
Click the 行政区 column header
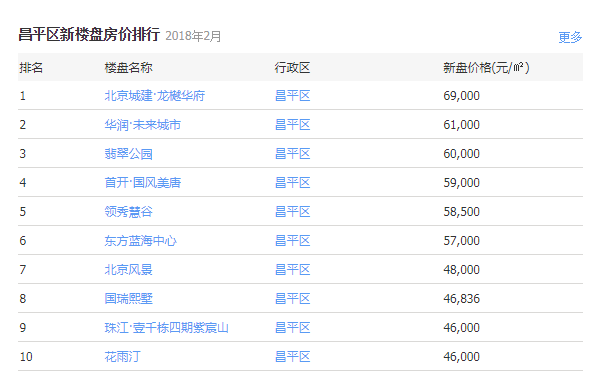point(292,68)
